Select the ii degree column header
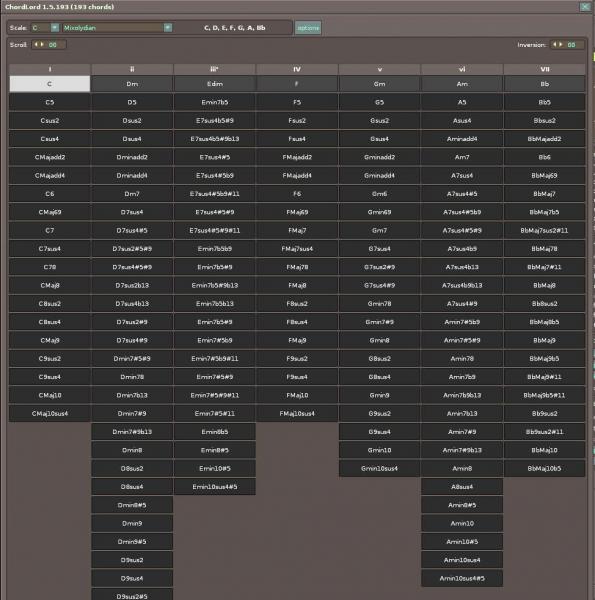This screenshot has height=600, width=595. point(132,69)
